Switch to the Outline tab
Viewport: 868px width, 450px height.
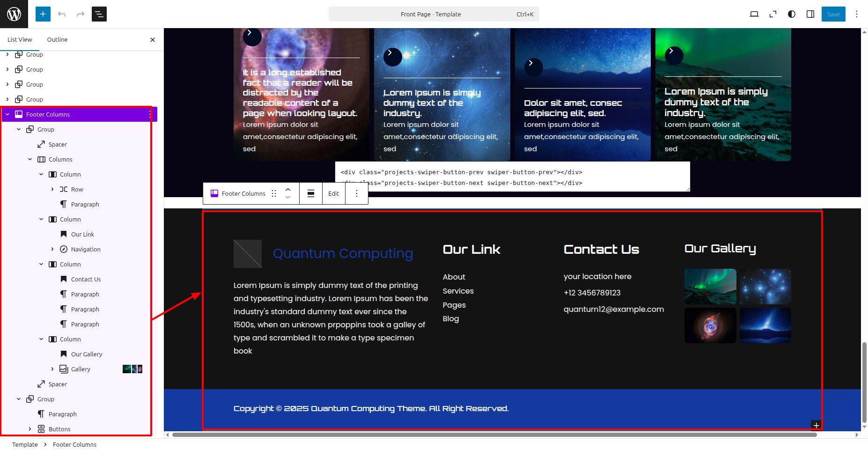click(x=57, y=40)
